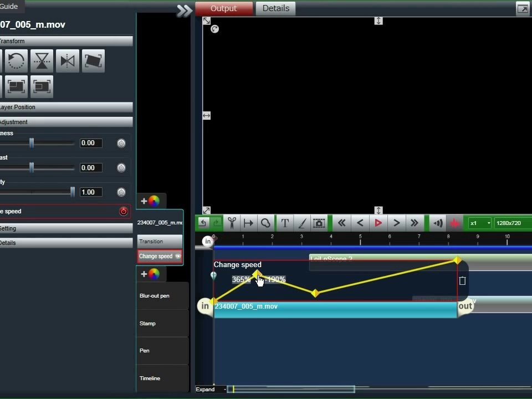
Task: Select the lasso shape tool
Action: pyautogui.click(x=265, y=223)
